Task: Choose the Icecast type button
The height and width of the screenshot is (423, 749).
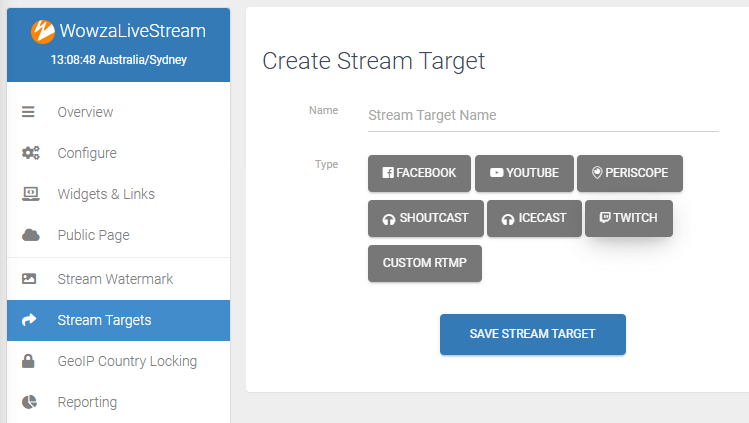Action: click(534, 218)
